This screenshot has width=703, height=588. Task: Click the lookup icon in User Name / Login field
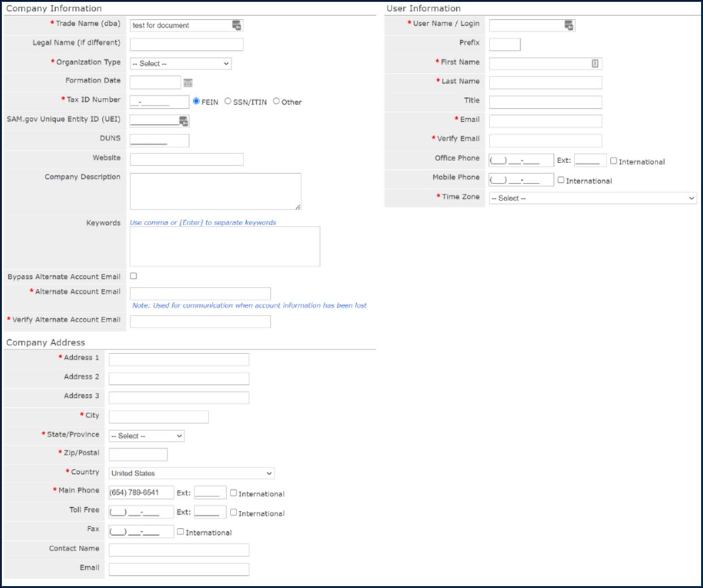[569, 26]
